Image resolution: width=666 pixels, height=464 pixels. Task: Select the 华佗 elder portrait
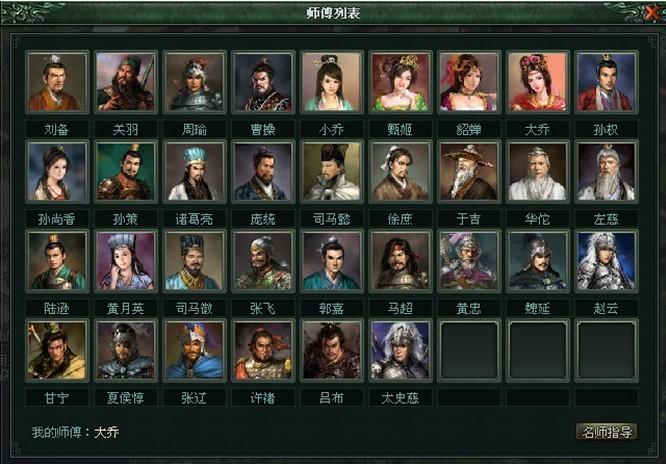(538, 172)
